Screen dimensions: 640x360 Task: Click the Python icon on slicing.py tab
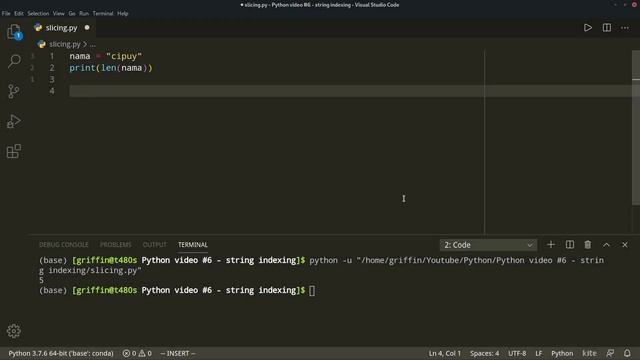(x=38, y=27)
